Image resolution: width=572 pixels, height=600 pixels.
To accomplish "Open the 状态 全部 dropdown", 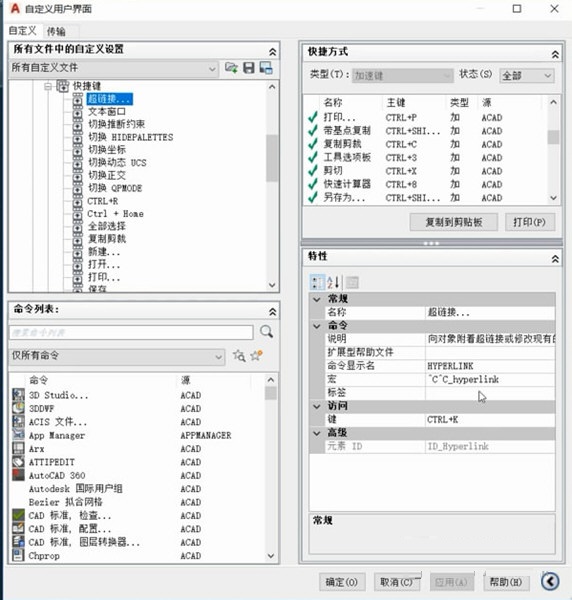I will 526,75.
